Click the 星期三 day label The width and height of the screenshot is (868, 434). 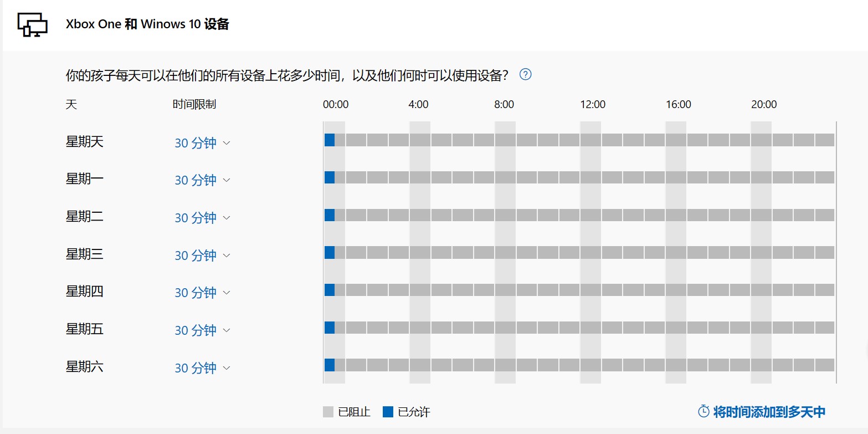coord(85,254)
